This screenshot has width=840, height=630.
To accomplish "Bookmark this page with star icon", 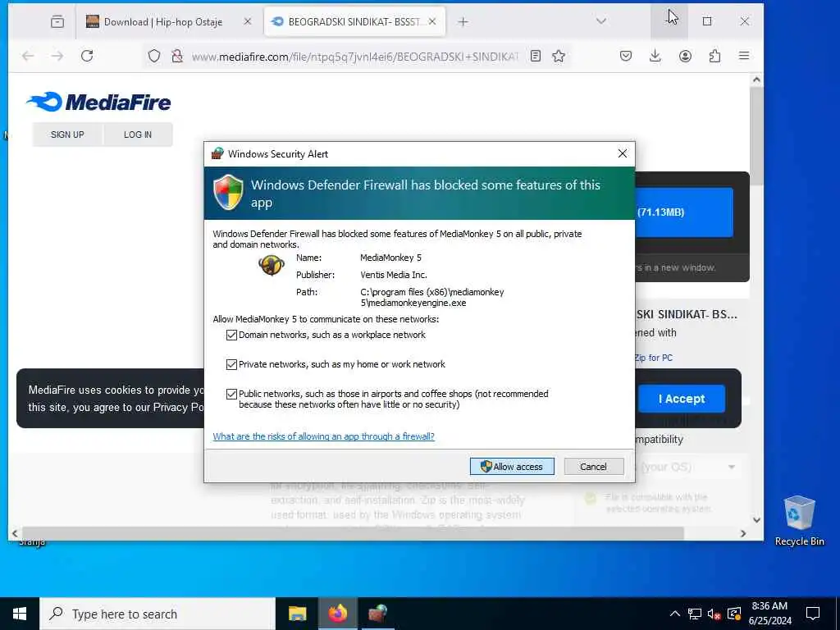I will tap(559, 56).
